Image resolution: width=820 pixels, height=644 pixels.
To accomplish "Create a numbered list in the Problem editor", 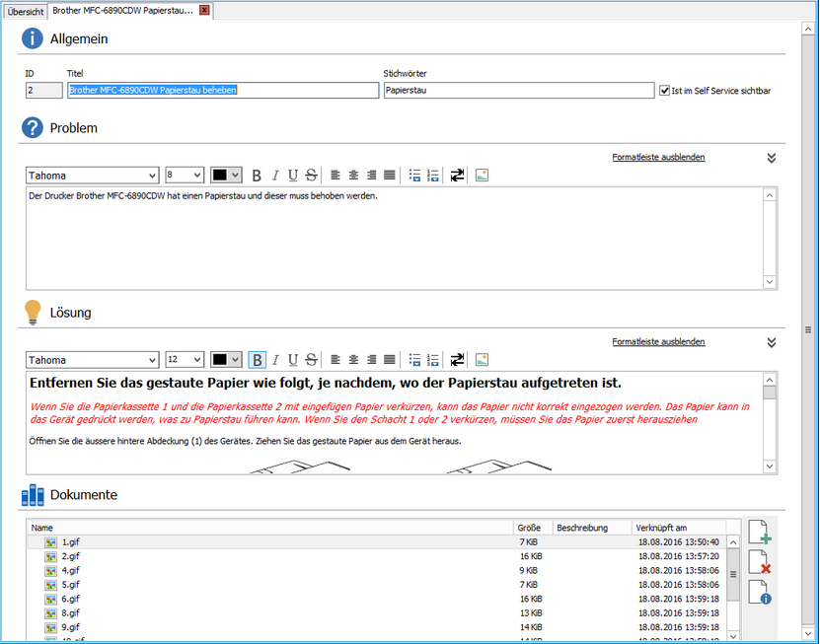I will 432,175.
